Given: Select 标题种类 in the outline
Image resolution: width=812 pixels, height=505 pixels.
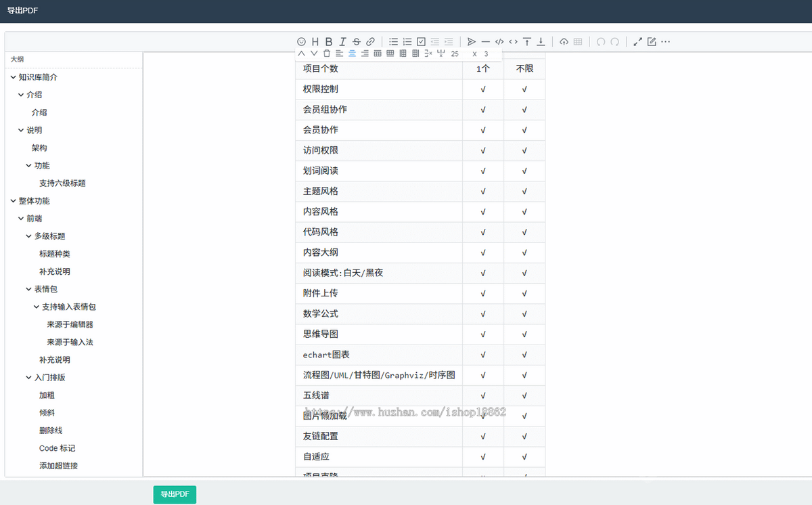Looking at the screenshot, I should [x=55, y=254].
